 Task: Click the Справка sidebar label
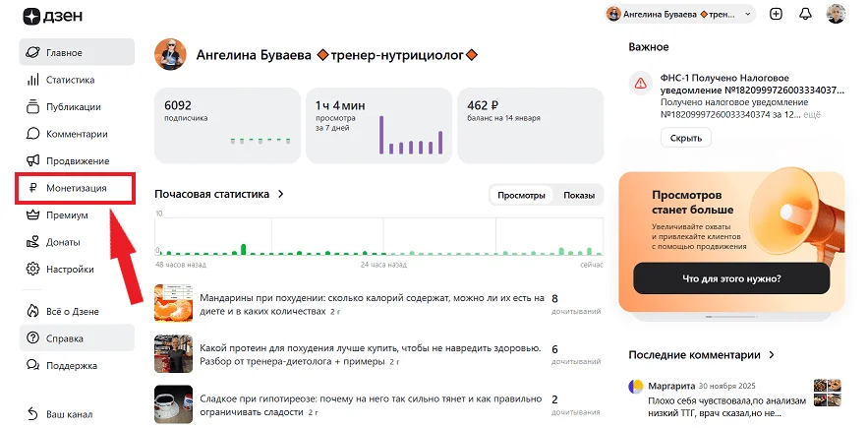(x=65, y=338)
